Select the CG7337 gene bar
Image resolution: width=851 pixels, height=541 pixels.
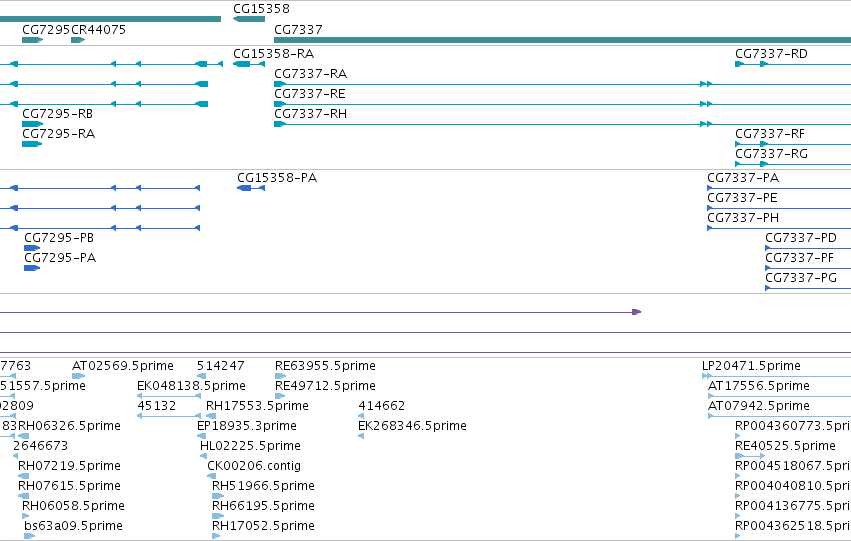[x=562, y=40]
